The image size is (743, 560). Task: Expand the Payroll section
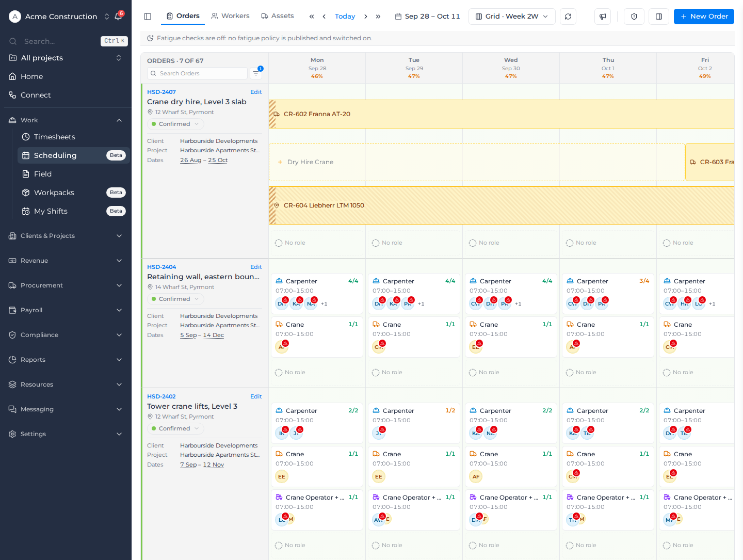[66, 310]
